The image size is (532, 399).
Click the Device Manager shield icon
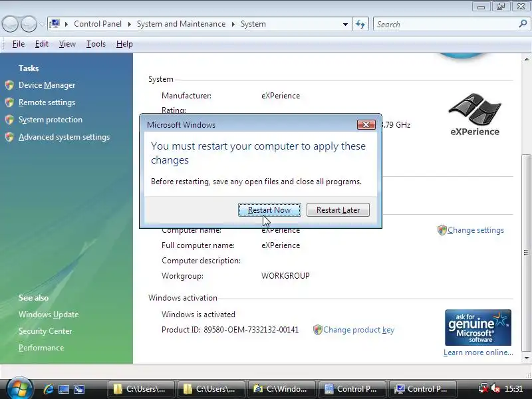tap(9, 85)
